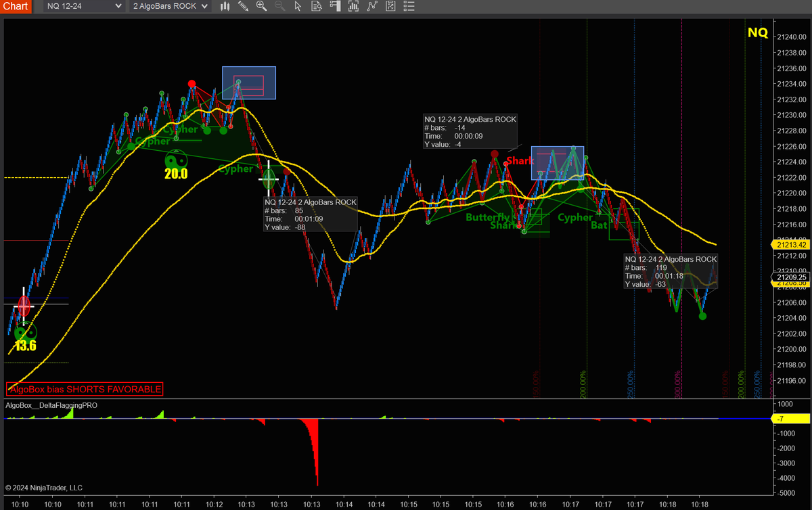Select the drawing tools pencil icon
This screenshot has width=812, height=510.
pos(244,6)
